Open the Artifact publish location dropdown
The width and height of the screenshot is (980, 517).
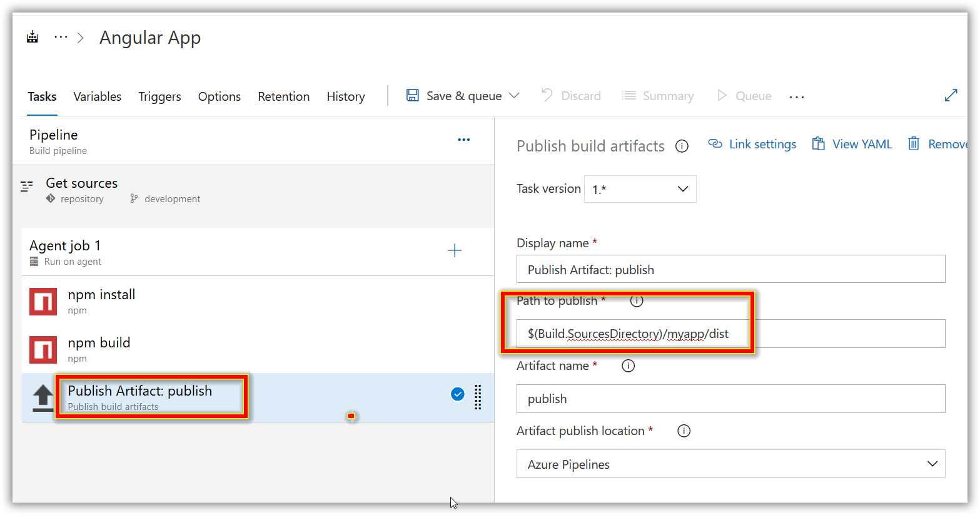point(730,464)
